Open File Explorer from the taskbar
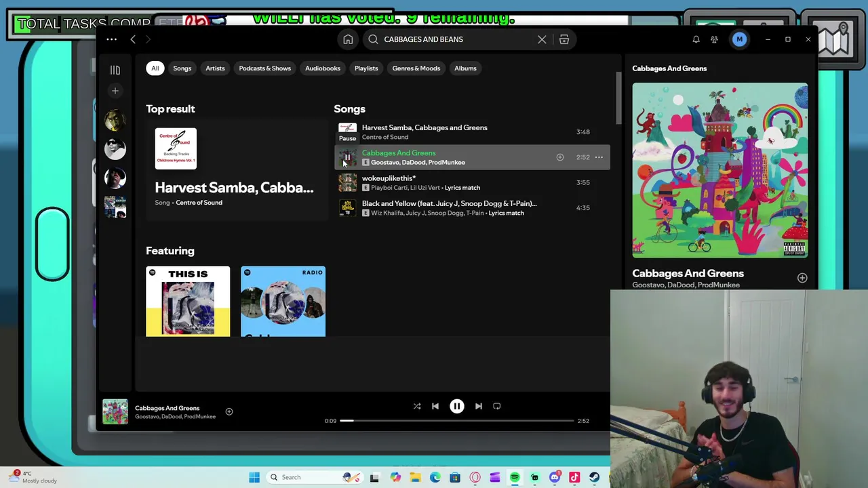Viewport: 868px width, 488px height. 415,477
